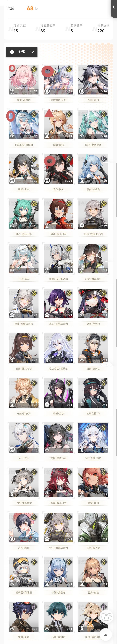Viewport: 117px width, 644px height.
Task: Click class emblem on 黎幻·赫拉 card
Action: pyautogui.click(x=47, y=136)
